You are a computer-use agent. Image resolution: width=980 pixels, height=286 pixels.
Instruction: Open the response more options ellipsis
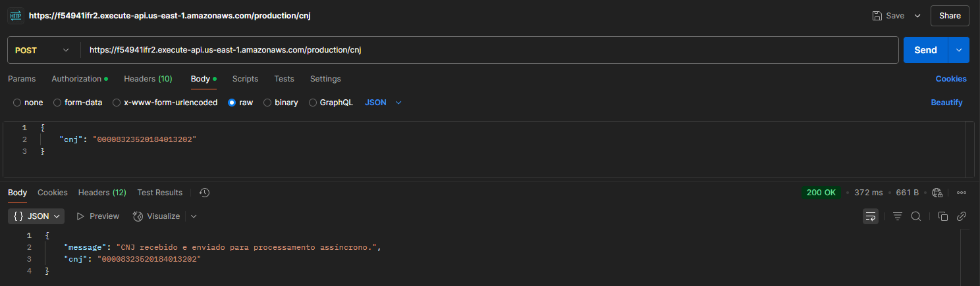(x=961, y=193)
